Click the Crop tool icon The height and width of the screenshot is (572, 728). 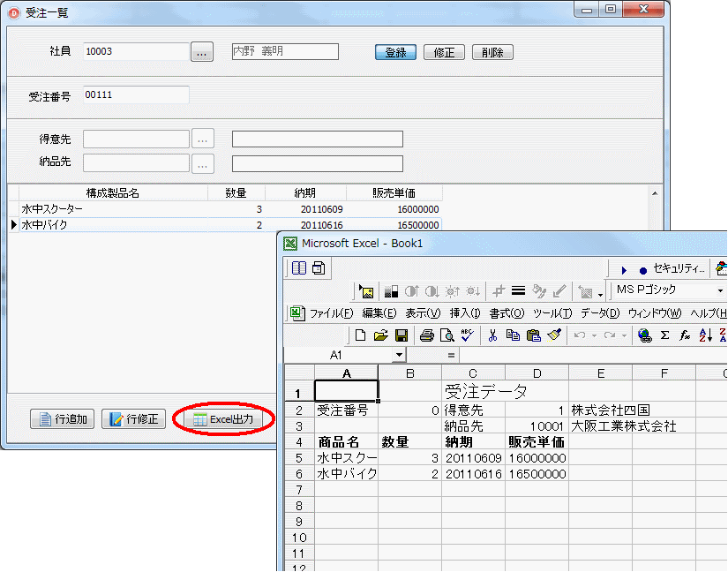click(x=499, y=291)
